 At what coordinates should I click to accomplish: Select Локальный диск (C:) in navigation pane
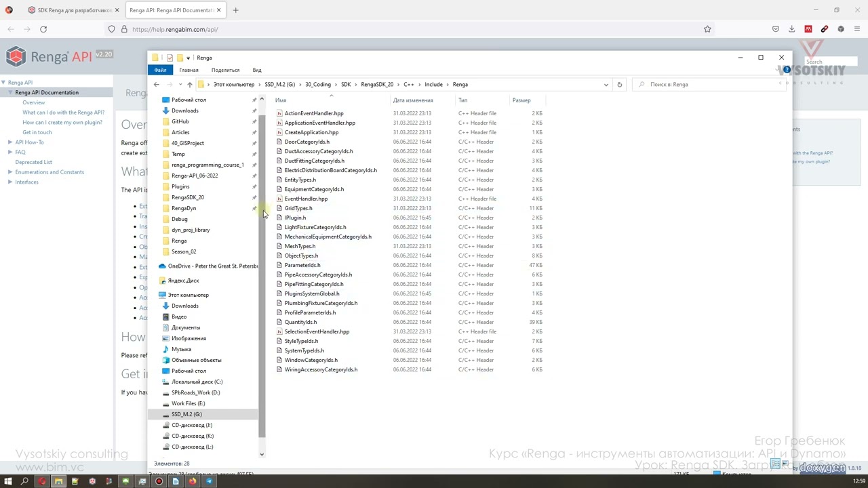point(197,382)
